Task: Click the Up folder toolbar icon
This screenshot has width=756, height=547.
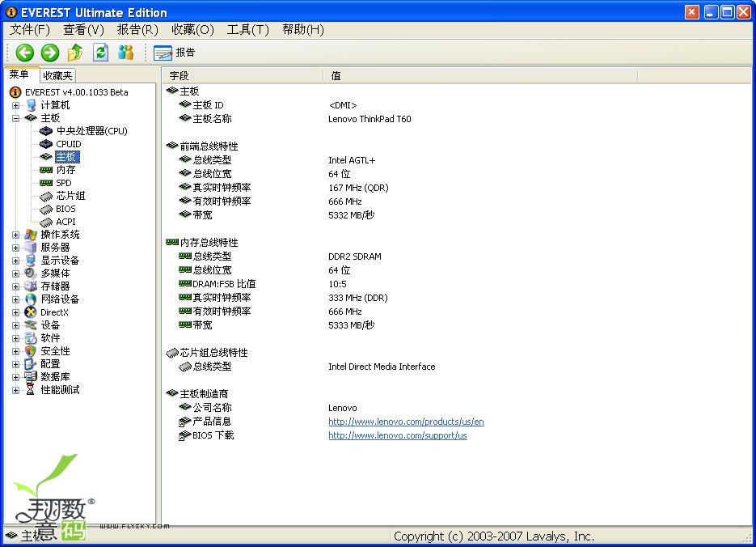Action: 75,53
